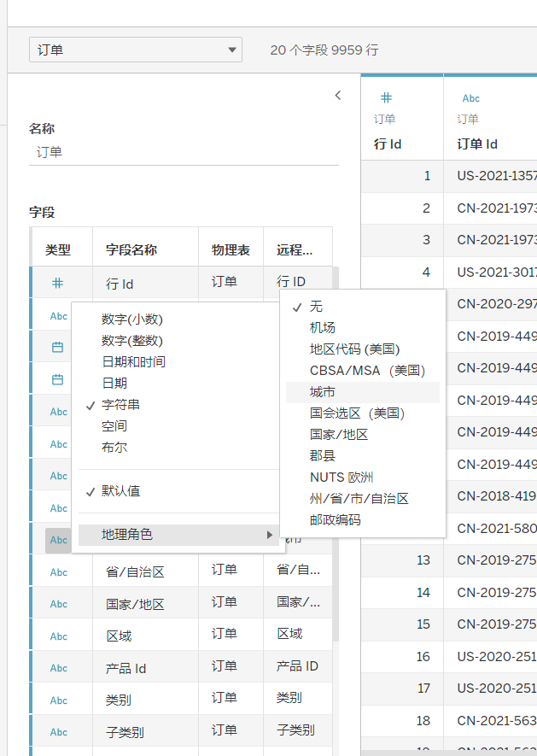Viewport: 537px width, 756px height.
Task: Click the 行 Id field name cell
Action: click(145, 283)
